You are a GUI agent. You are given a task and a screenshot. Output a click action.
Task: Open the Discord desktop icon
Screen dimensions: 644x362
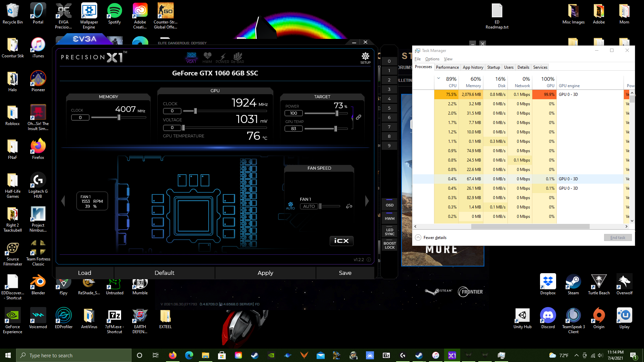pos(548,318)
